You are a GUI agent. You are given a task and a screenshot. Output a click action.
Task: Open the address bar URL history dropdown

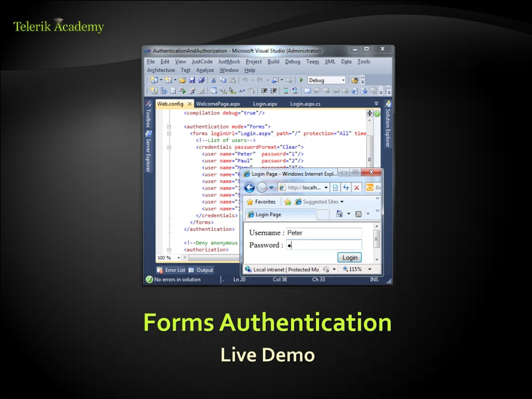click(326, 187)
